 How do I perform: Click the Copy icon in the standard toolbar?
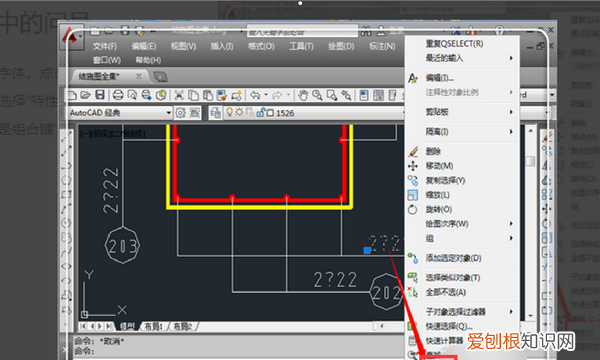coord(193,95)
